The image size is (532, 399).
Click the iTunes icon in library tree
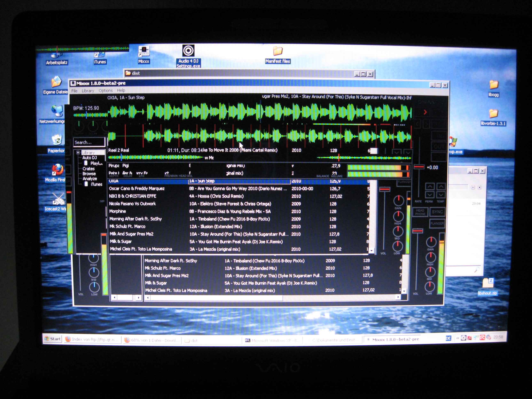(x=86, y=184)
